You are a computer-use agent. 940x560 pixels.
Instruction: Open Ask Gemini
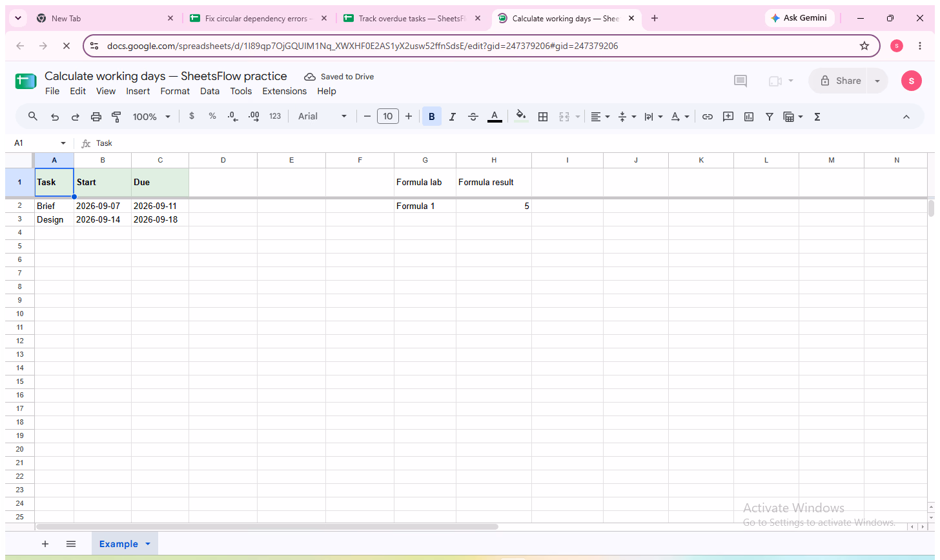tap(799, 18)
